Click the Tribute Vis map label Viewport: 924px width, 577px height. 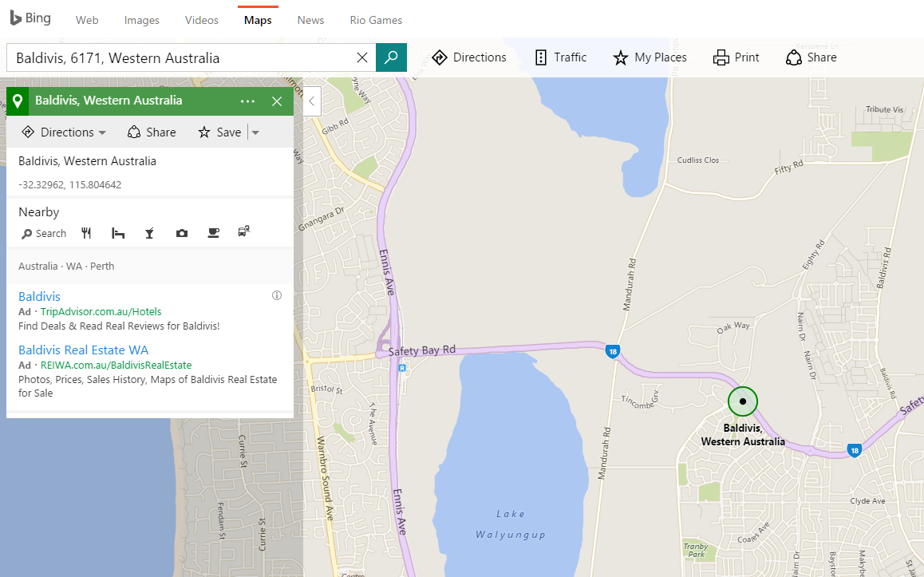point(884,109)
